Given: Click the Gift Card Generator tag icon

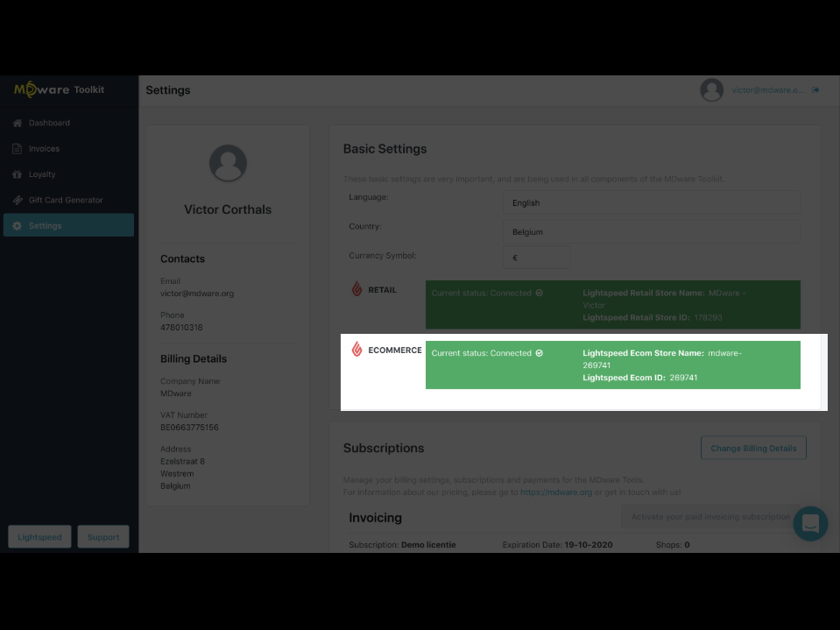Looking at the screenshot, I should click(x=18, y=200).
